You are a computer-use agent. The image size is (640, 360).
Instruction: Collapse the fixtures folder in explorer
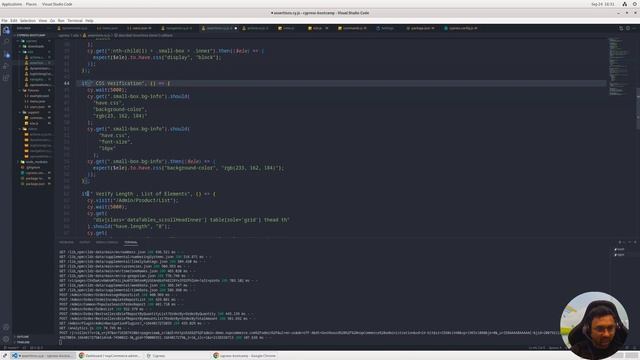pos(33,90)
